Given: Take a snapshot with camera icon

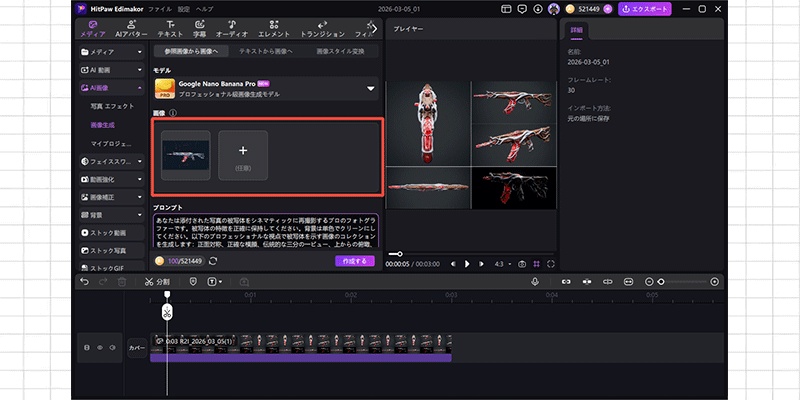Looking at the screenshot, I should [522, 264].
